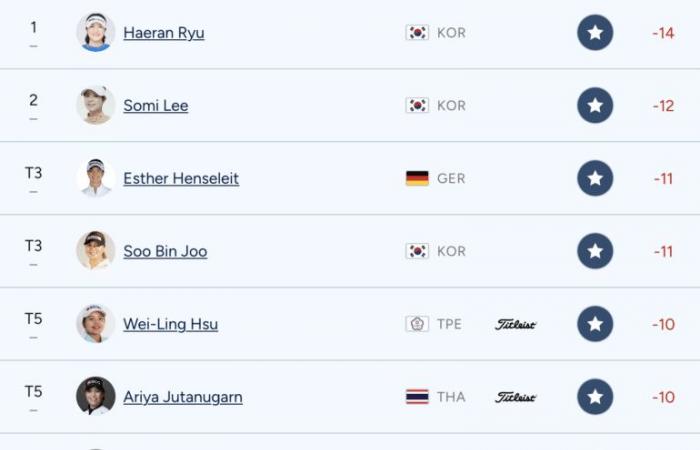Select Wei-Ling Hsu name link
Viewport: 700px width, 450px height.
pos(171,324)
